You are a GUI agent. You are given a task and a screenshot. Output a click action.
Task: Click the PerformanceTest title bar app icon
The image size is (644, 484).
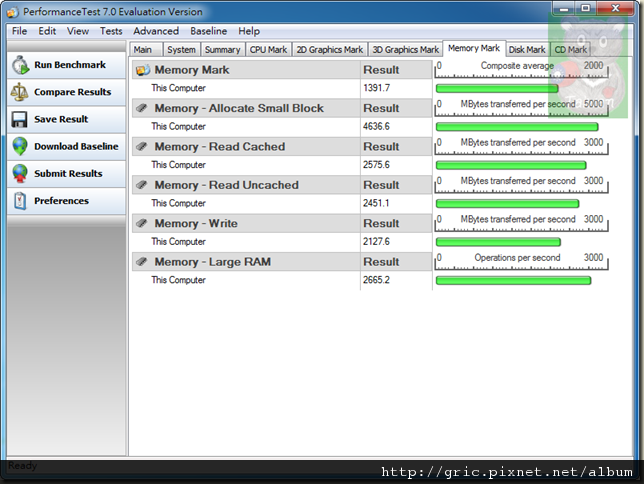coord(13,12)
